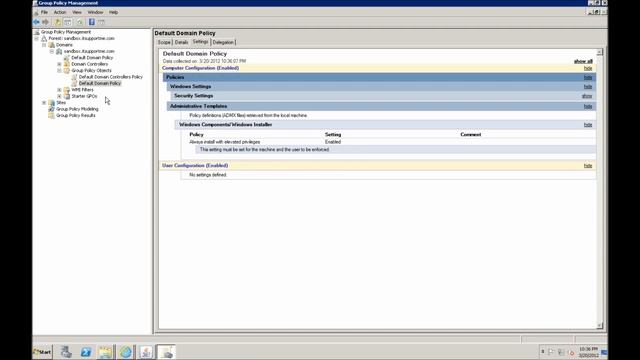Collapse the sandbox.itsupportme.com domain node
This screenshot has width=640, height=360.
(52, 51)
